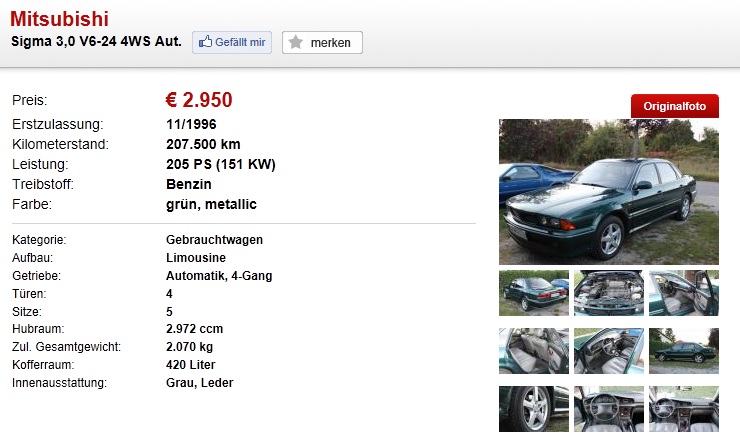Click the Gebrauchtwagen category value
Viewport: 740px width, 441px height.
pyautogui.click(x=214, y=240)
